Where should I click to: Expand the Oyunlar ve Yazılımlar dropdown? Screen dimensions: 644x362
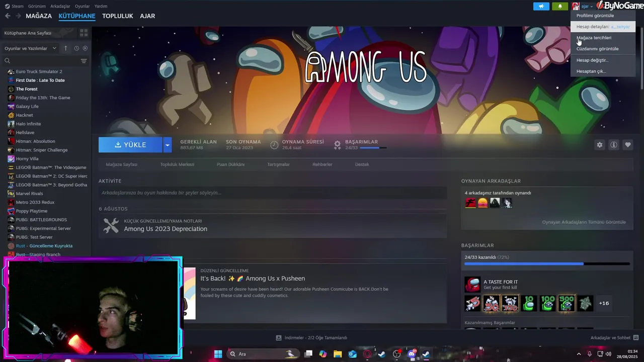pos(31,48)
